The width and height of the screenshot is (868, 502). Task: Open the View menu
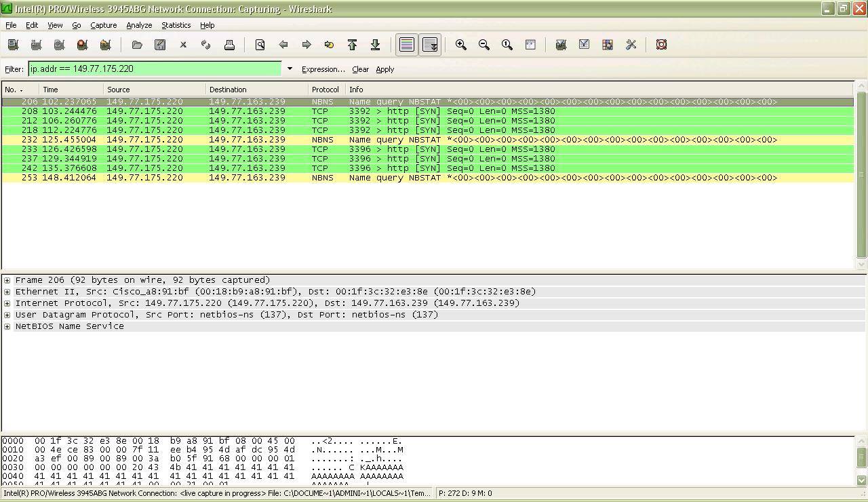(55, 25)
